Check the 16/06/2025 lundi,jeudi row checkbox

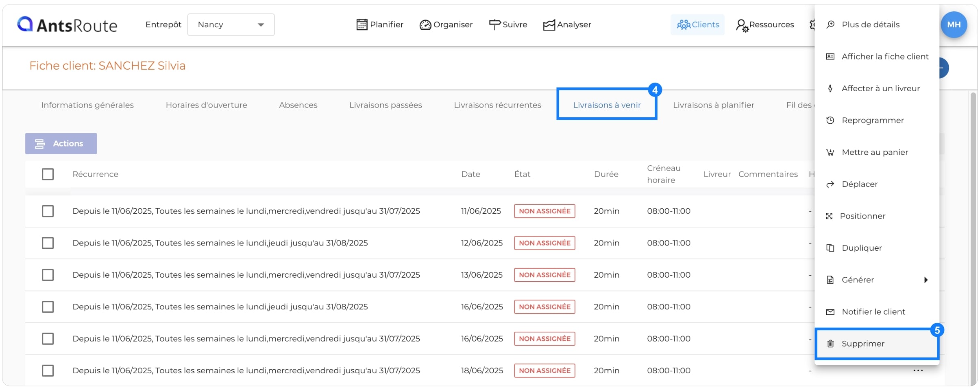(x=48, y=307)
